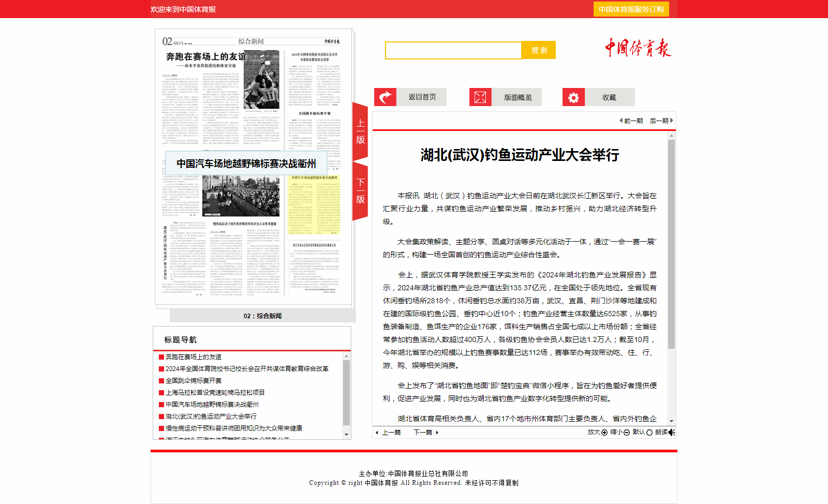Click the article panel scrollbar down arrow
828x504 pixels.
point(671,421)
